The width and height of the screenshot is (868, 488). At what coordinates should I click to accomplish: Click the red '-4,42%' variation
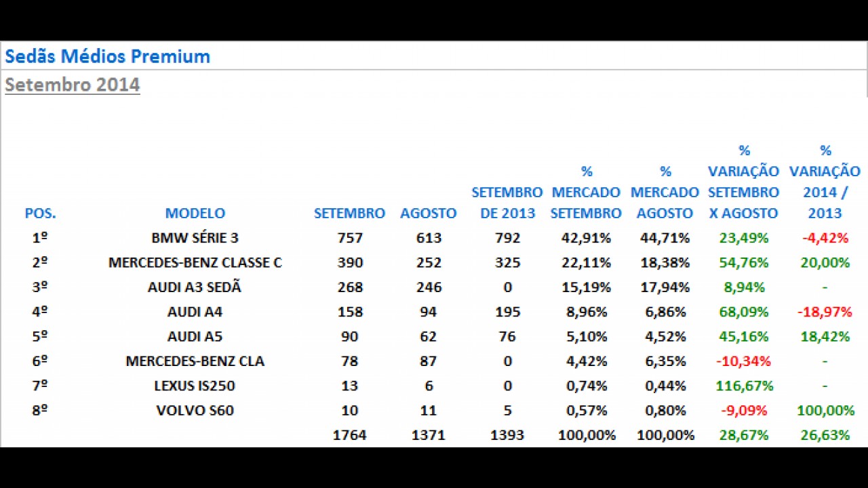825,238
